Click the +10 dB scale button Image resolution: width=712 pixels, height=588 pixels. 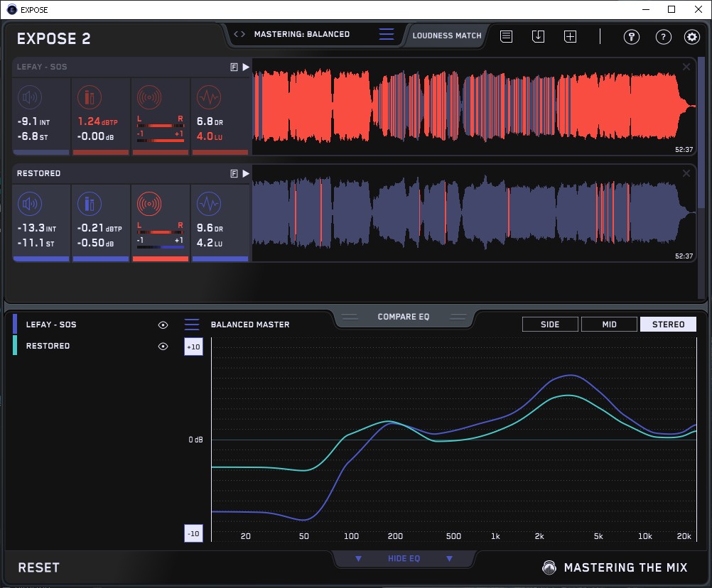click(x=193, y=347)
